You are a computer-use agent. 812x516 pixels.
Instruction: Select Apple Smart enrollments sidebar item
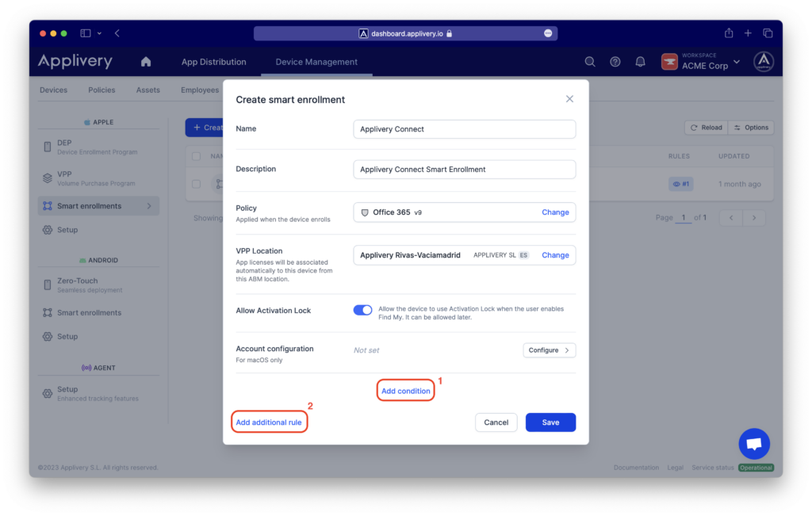[98, 206]
